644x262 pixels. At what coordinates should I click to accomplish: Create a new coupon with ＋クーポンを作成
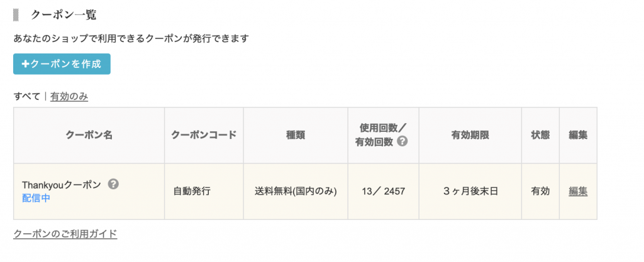click(62, 64)
